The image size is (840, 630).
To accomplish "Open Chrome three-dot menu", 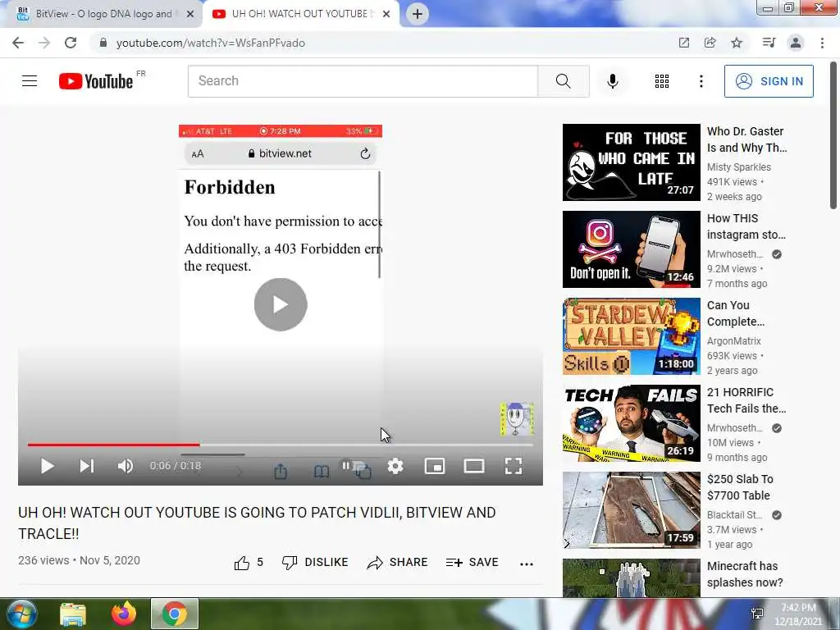I will point(822,43).
